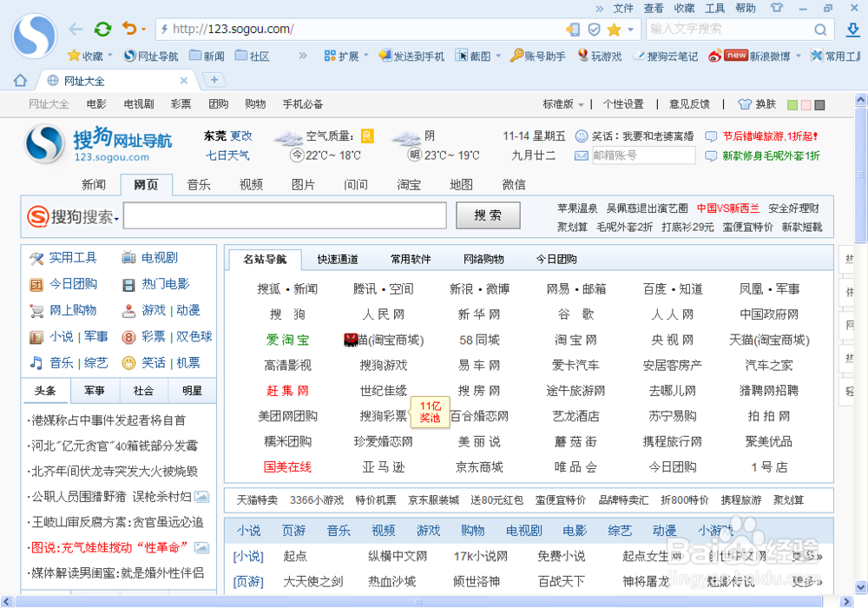Click 玩游戏 toolbar item
Screen dimensions: 868x608
[600, 56]
